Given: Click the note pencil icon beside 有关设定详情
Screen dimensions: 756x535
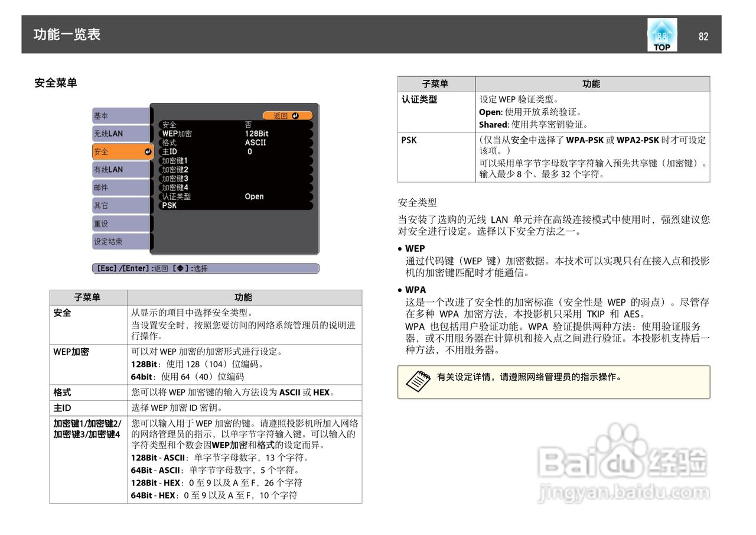Looking at the screenshot, I should 419,381.
